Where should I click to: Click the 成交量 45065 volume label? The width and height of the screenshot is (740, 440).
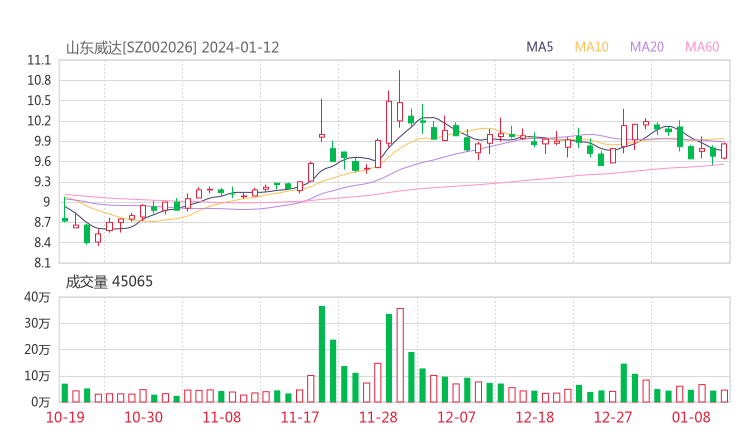(109, 282)
